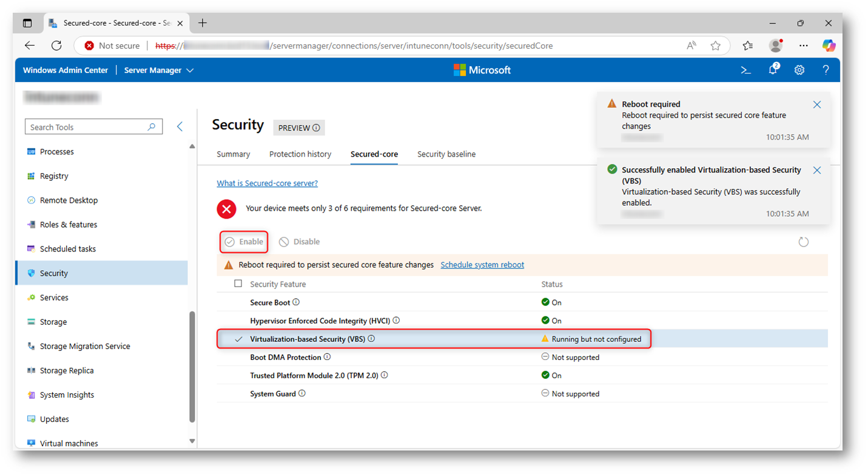
Task: Refresh the browser page
Action: 56,46
